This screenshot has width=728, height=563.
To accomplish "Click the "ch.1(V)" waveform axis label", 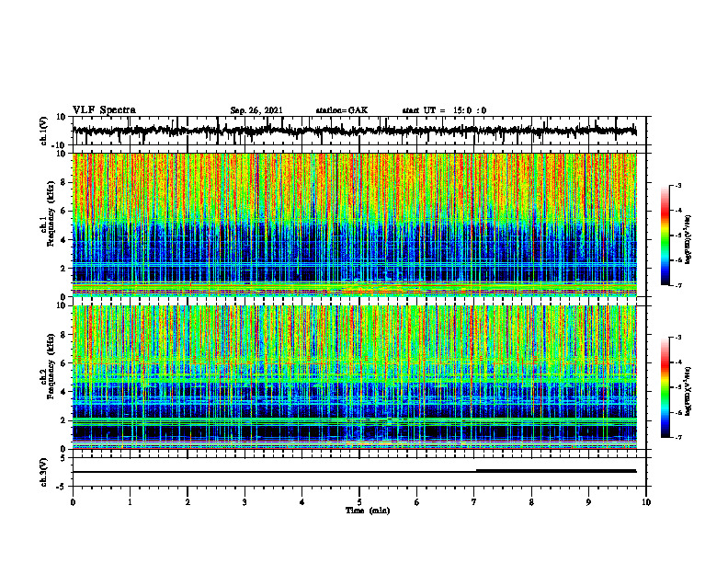I will [44, 131].
